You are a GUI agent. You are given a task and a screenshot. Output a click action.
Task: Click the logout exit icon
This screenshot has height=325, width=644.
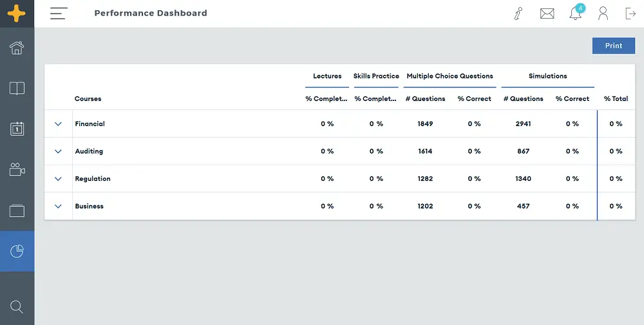click(x=630, y=13)
